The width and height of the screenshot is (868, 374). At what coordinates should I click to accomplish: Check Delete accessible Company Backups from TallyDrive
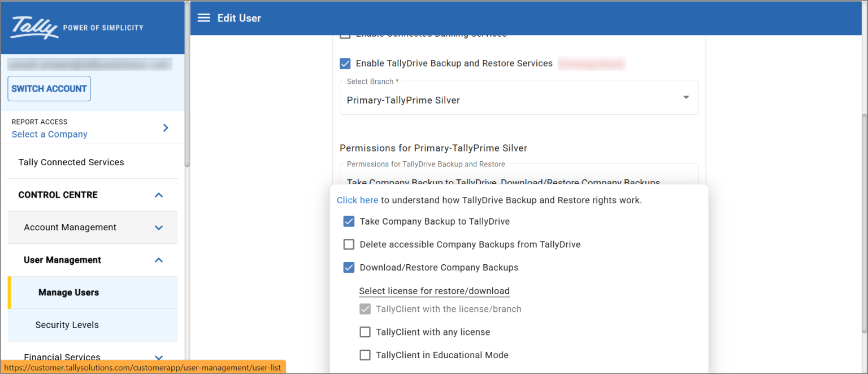[349, 244]
